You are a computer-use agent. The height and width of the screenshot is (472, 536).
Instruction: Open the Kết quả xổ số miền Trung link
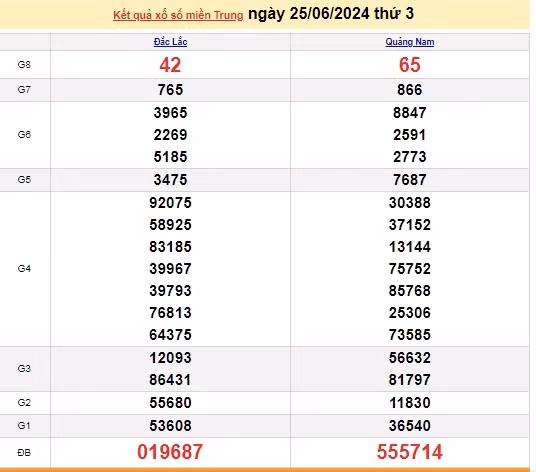tap(178, 15)
